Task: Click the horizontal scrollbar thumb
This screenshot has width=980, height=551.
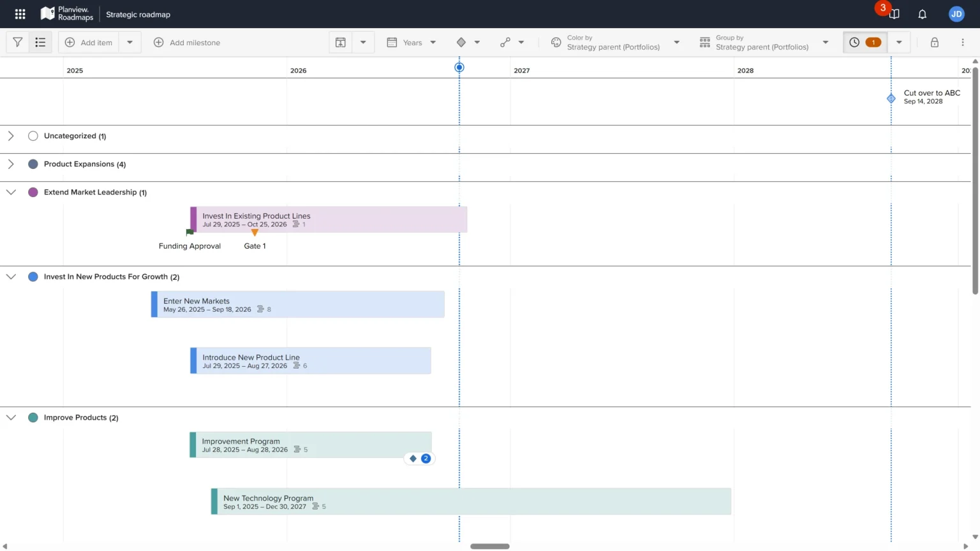Action: [490, 547]
